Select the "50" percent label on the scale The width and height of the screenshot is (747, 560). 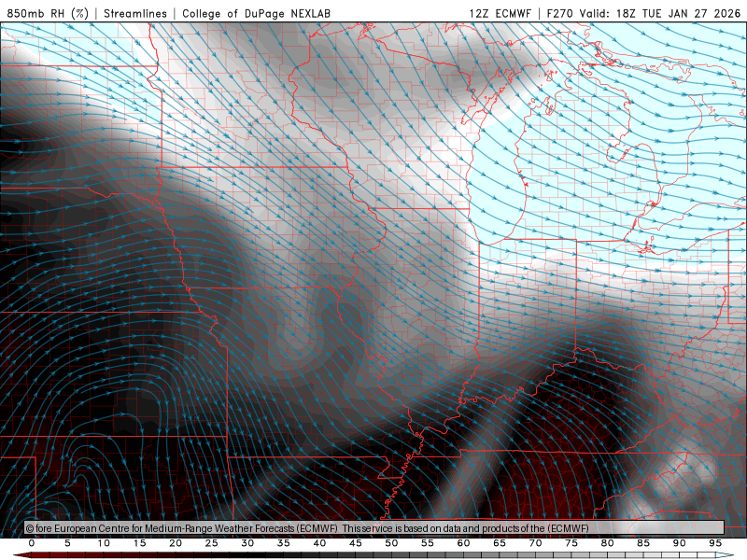click(x=391, y=543)
